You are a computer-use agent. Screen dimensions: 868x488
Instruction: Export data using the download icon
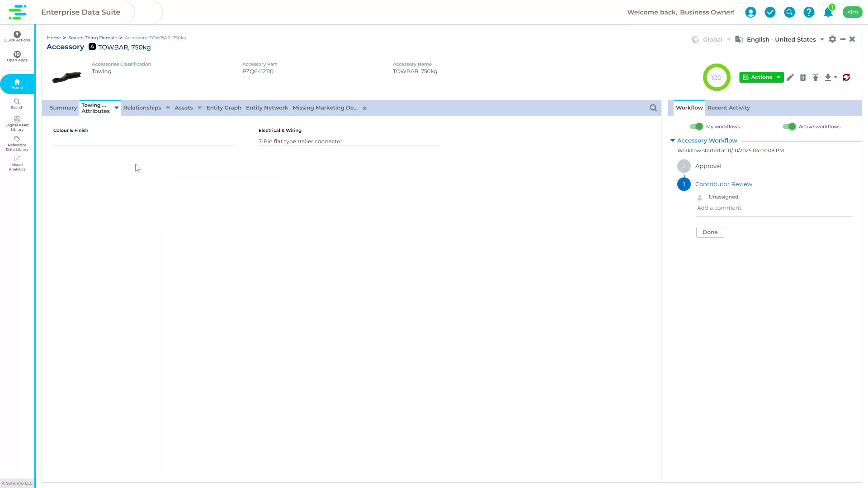tap(828, 77)
